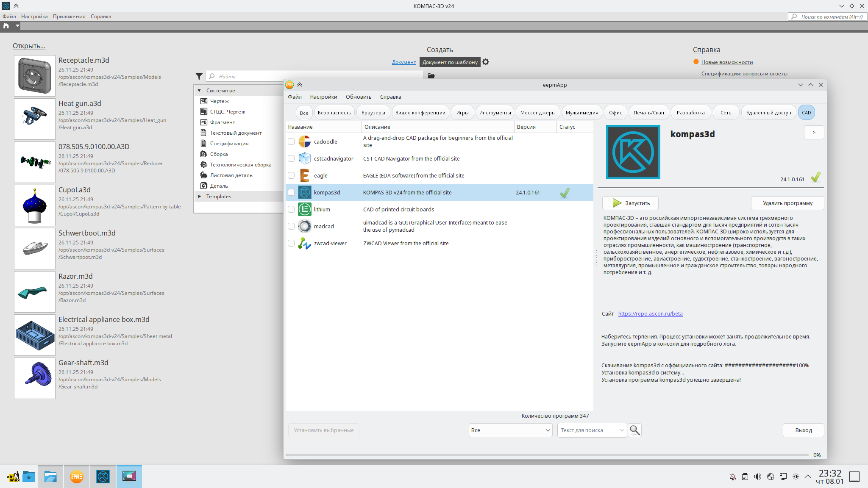Image resolution: width=868 pixels, height=488 pixels.
Task: Click the filter funnel icon
Action: [199, 76]
